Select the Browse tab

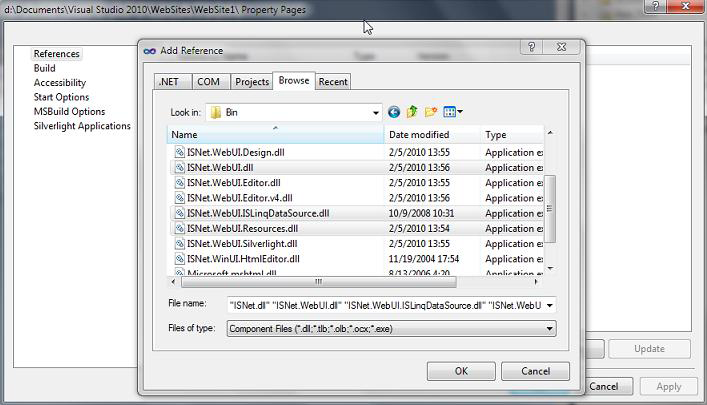[x=294, y=80]
